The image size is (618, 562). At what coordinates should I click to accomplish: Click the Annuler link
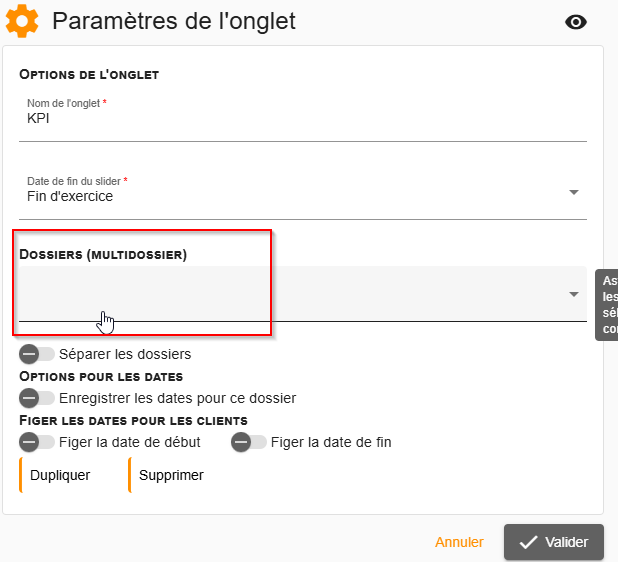[459, 542]
